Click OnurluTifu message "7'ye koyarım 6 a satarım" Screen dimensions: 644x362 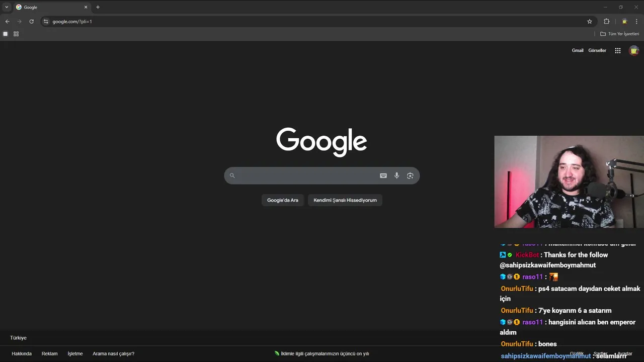[x=556, y=311]
